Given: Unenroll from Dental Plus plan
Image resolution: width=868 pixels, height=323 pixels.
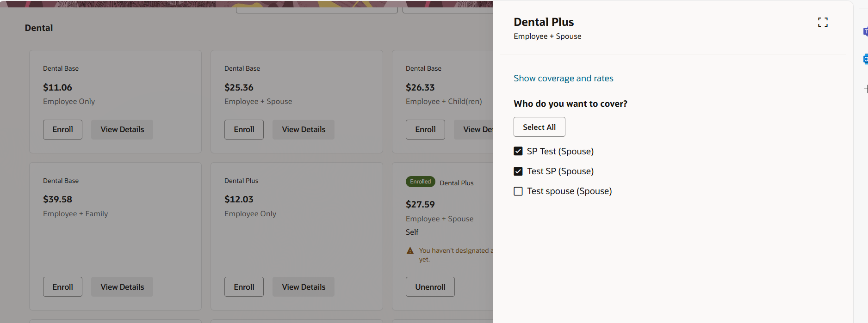Looking at the screenshot, I should [430, 287].
